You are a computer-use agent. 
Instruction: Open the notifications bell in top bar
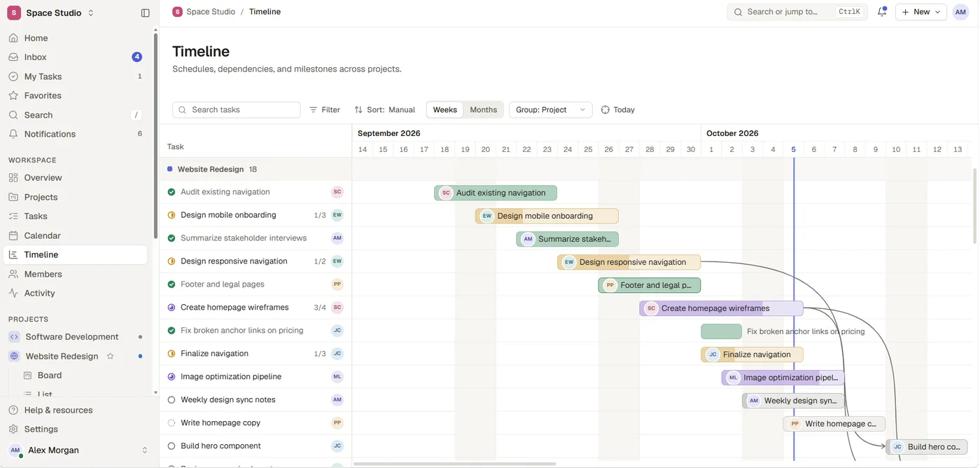pos(882,12)
